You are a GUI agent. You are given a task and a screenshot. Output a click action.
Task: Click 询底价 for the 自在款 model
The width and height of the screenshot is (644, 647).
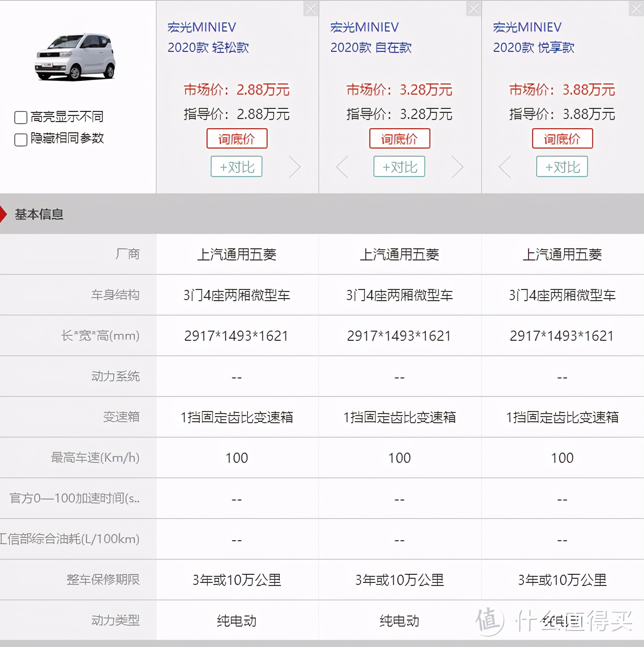[400, 138]
